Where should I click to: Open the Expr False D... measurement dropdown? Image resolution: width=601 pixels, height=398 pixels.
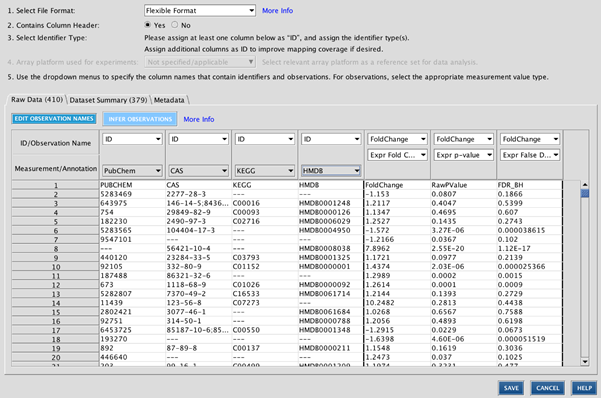click(x=530, y=155)
